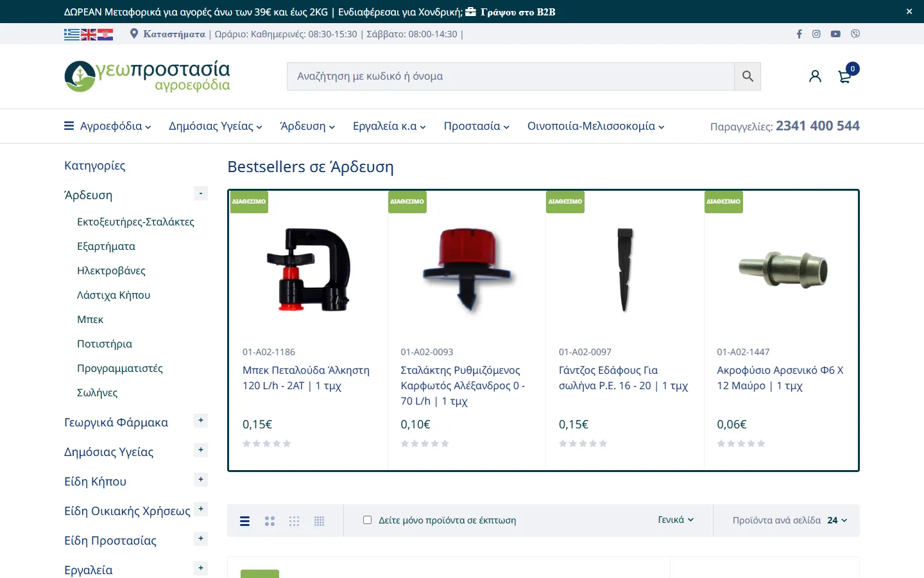Open the Instagram profile icon
Viewport: 924px width, 578px height.
[816, 34]
